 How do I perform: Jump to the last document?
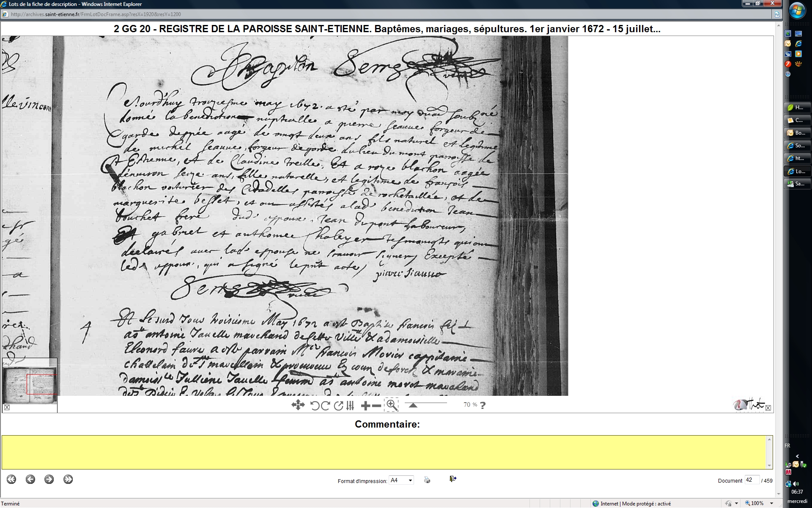click(x=68, y=479)
